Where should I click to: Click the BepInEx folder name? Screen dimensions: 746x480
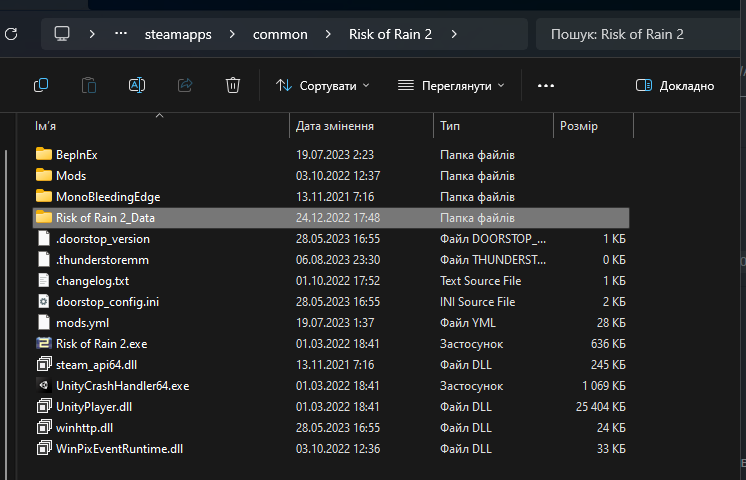pyautogui.click(x=77, y=155)
